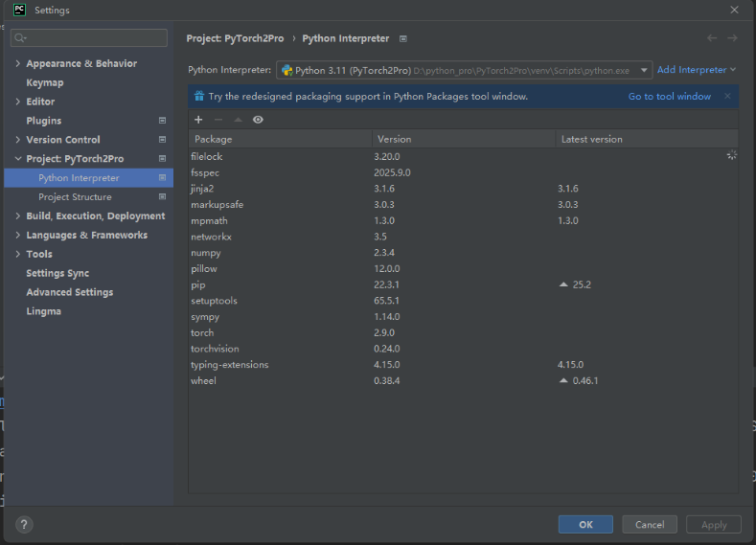The width and height of the screenshot is (756, 545).
Task: Select the pip package row
Action: pyautogui.click(x=463, y=284)
